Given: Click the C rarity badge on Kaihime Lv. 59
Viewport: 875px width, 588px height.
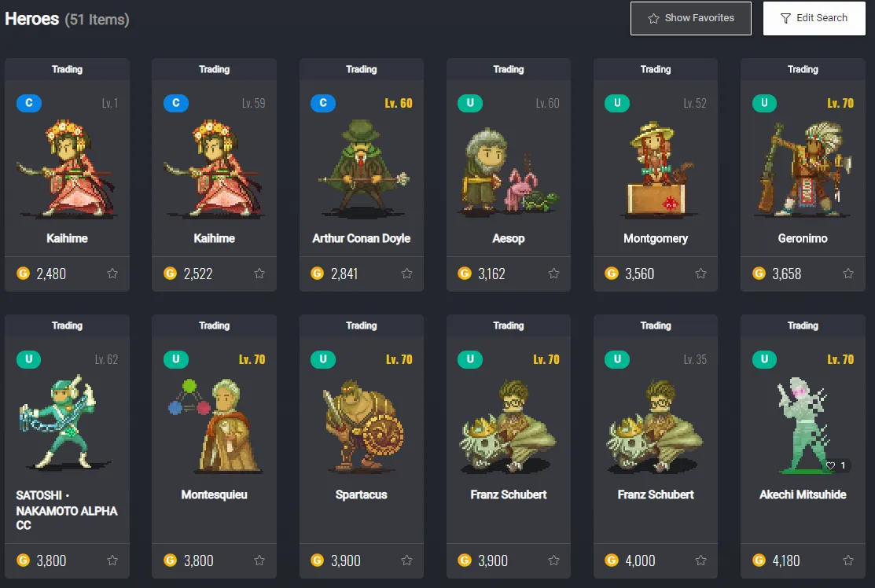Looking at the screenshot, I should tap(176, 103).
